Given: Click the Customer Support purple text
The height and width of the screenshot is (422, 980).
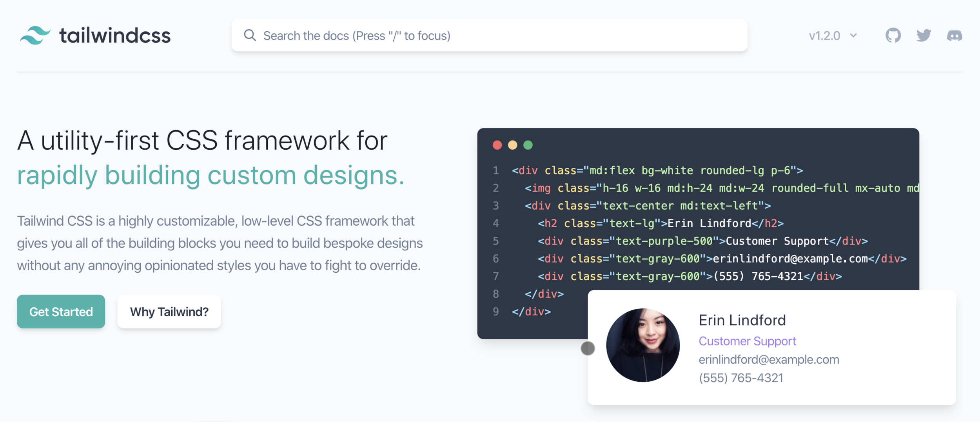Looking at the screenshot, I should [747, 341].
